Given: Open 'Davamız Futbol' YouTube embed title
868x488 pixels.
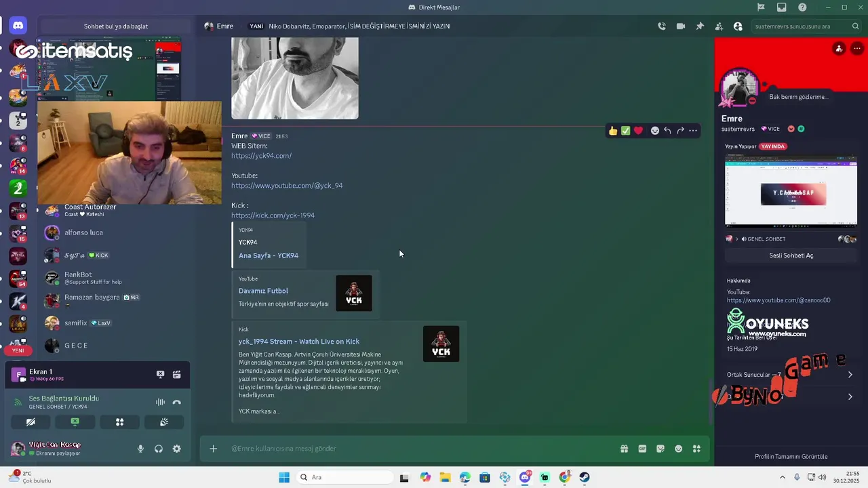Looking at the screenshot, I should [263, 291].
